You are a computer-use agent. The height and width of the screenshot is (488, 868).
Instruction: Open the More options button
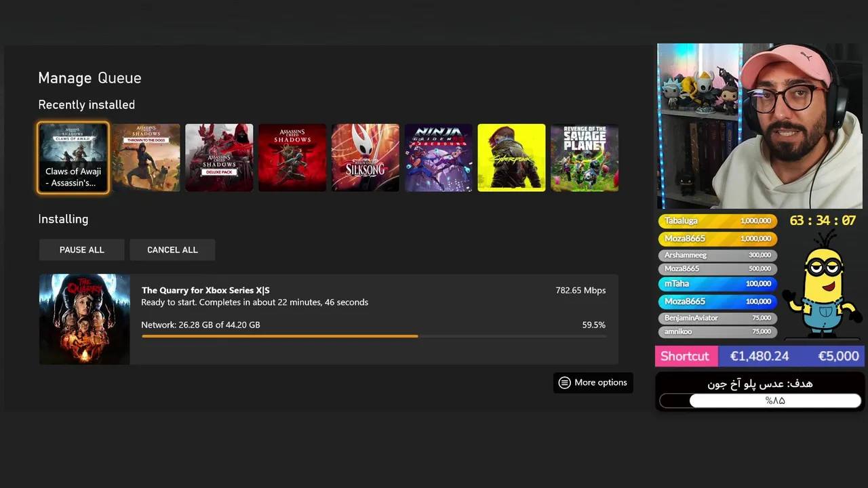point(593,382)
